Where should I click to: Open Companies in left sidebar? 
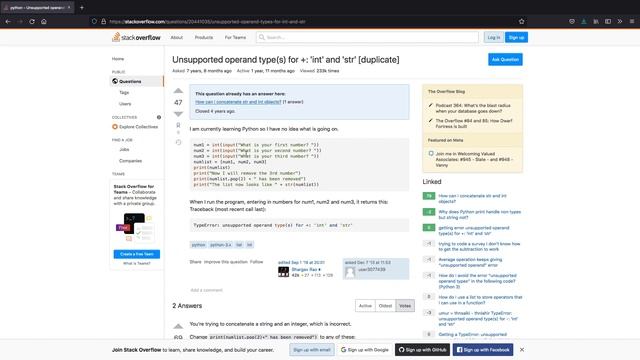coord(130,161)
